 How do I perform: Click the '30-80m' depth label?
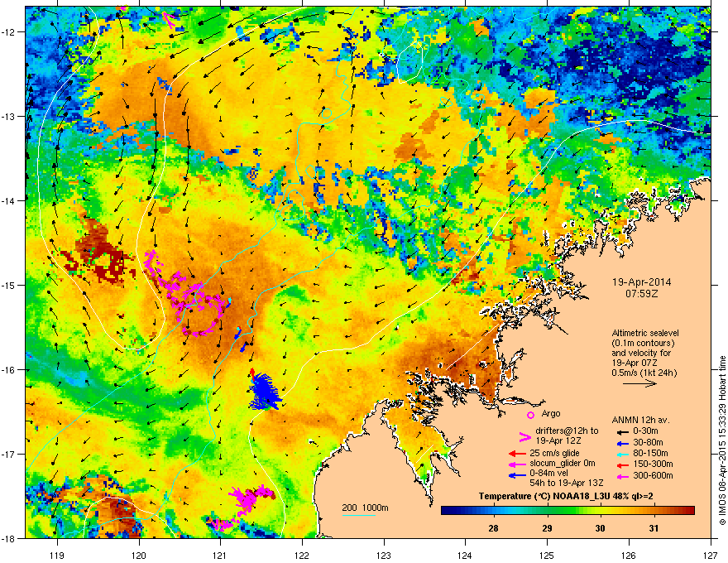coord(648,443)
